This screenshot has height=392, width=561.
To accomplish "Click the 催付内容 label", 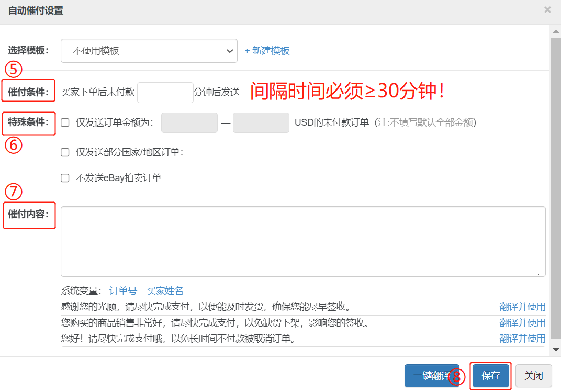I will click(x=28, y=214).
